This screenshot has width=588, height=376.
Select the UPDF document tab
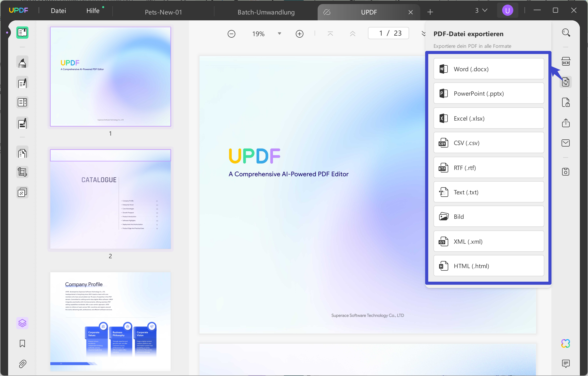coord(369,12)
